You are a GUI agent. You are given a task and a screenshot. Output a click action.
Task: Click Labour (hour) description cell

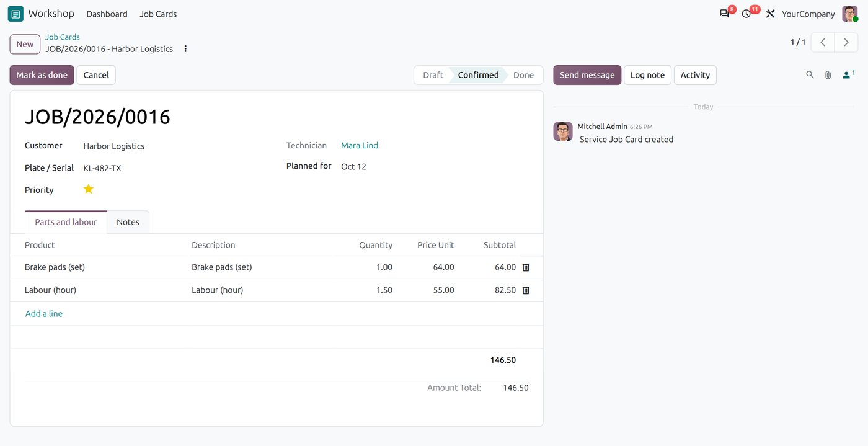[218, 290]
